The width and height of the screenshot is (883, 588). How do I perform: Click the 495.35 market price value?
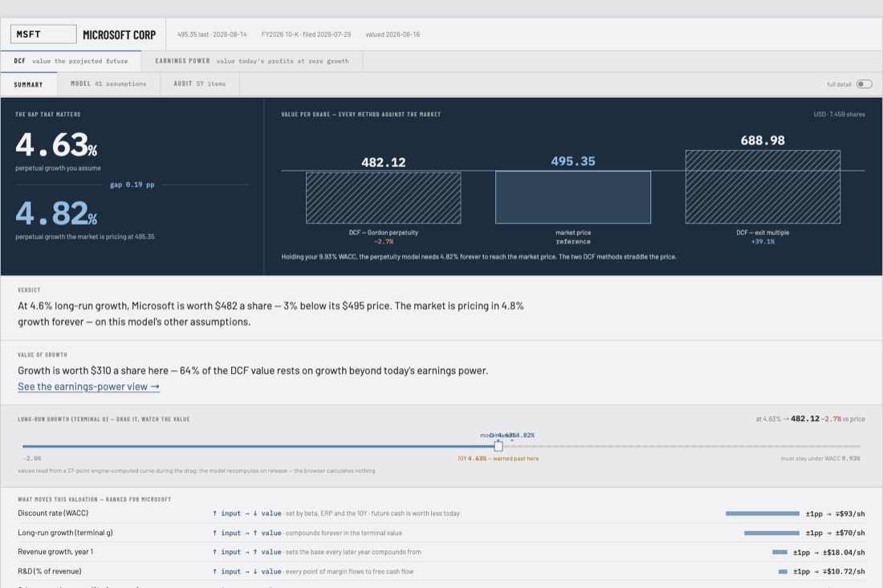click(x=572, y=161)
